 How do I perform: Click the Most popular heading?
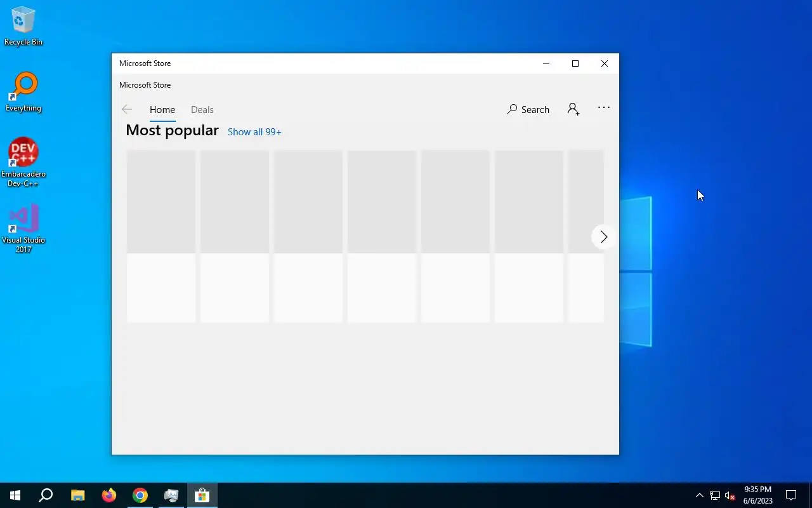172,130
